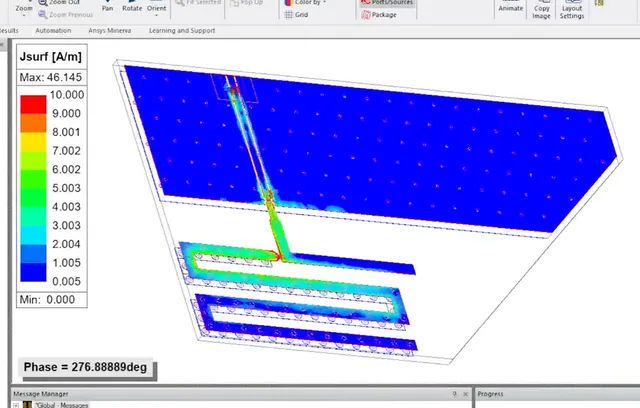Click the Max: 46.145 legend value

[x=51, y=77]
